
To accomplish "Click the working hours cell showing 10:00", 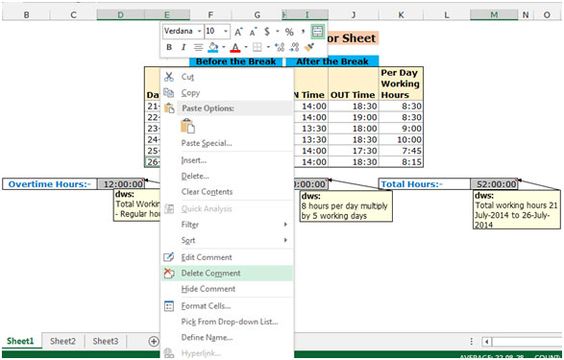I will click(x=401, y=140).
